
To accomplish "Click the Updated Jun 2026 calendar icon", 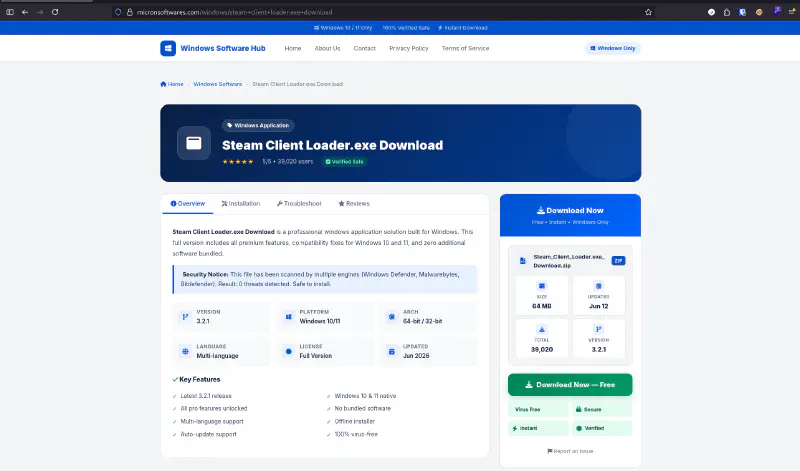I will pyautogui.click(x=391, y=351).
